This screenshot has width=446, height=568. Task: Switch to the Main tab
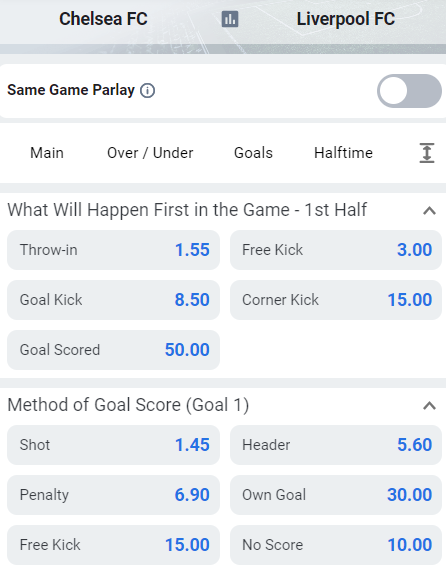(x=47, y=153)
